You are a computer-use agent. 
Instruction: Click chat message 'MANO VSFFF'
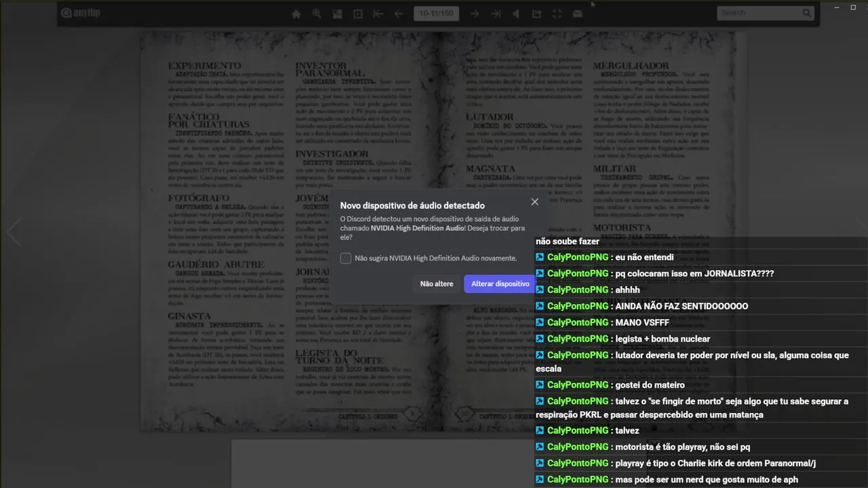coord(642,323)
